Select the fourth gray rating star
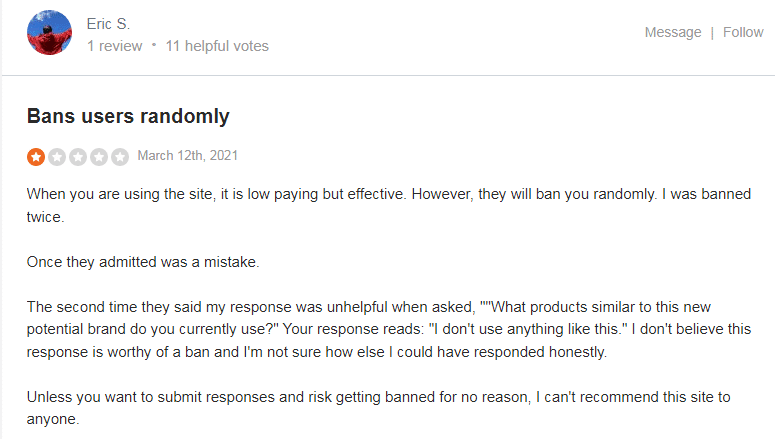The width and height of the screenshot is (775, 439). 99,157
